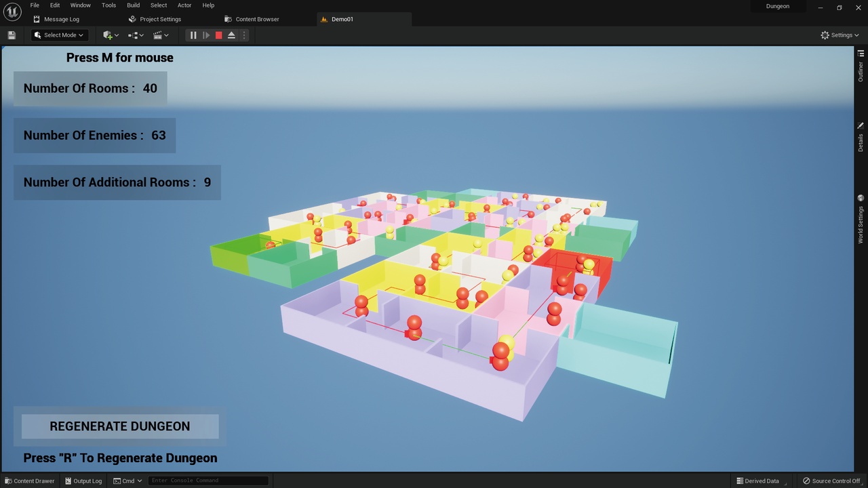Open the play options three-dot menu
868x488 pixels.
(244, 35)
